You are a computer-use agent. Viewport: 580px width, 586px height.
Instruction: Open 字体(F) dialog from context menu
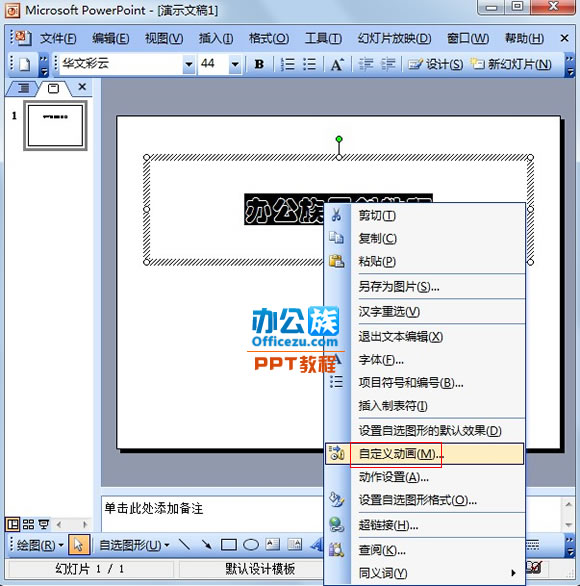(x=424, y=360)
